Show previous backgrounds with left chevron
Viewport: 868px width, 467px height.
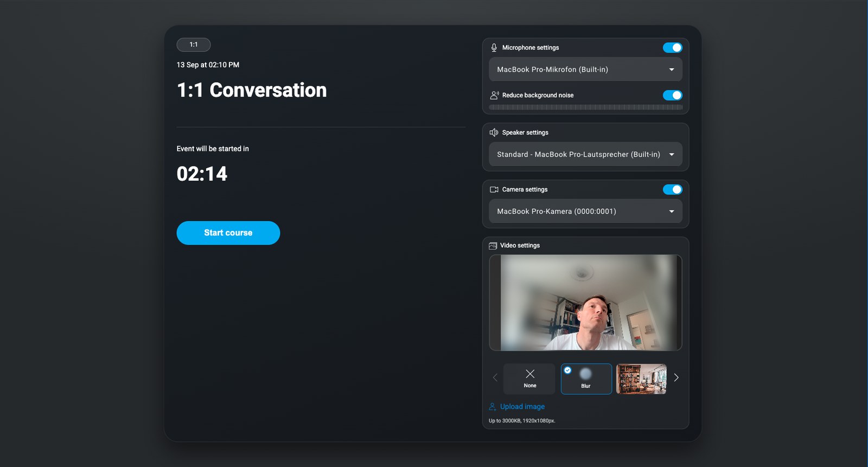point(495,378)
